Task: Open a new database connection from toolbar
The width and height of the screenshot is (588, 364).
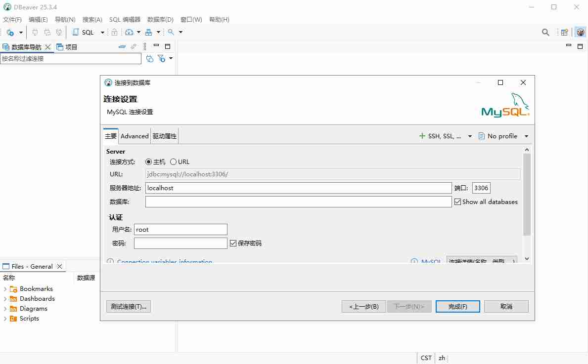Action: [x=11, y=32]
